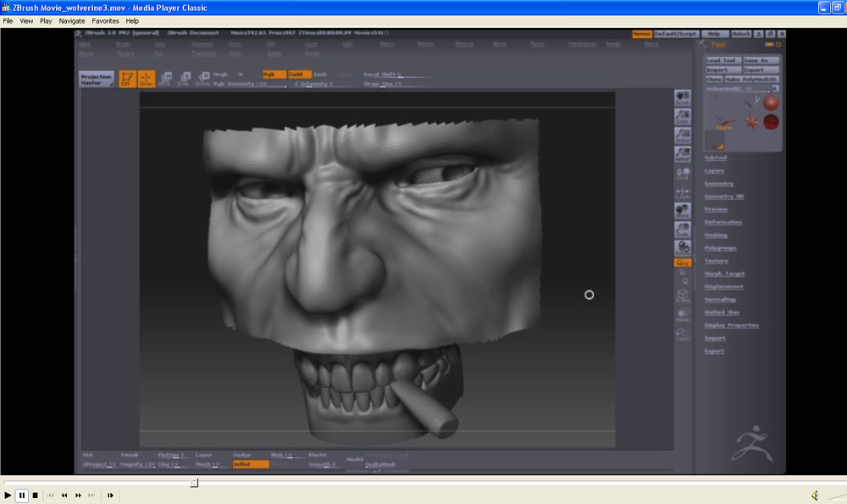This screenshot has height=504, width=847.
Task: Click the volume speaker icon
Action: [x=815, y=495]
